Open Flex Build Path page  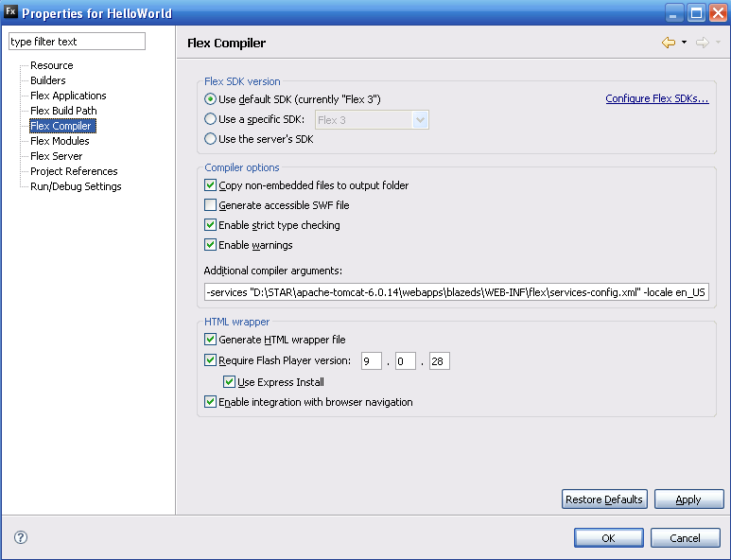(x=63, y=111)
